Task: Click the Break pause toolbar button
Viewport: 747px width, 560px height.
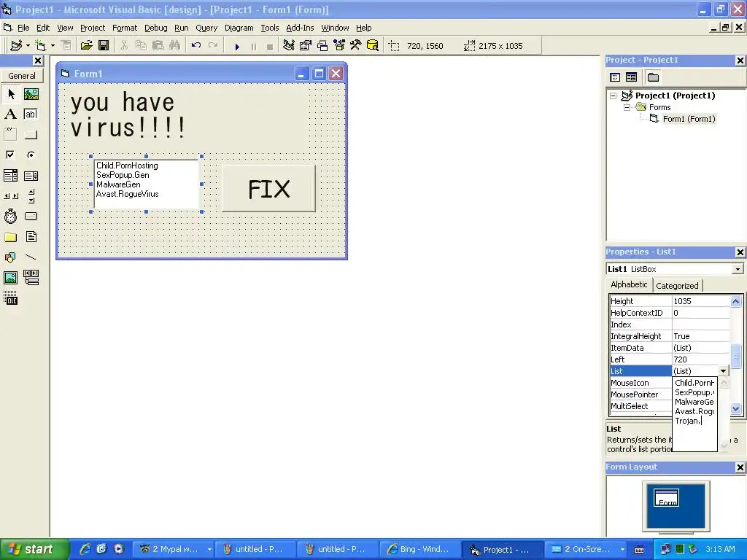Action: coord(253,46)
